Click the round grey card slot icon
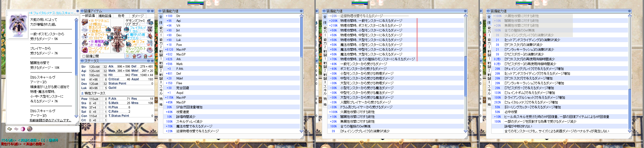 [30, 129]
